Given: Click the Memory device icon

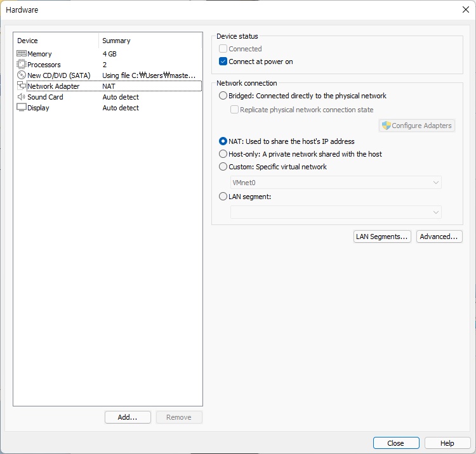Looking at the screenshot, I should [x=21, y=54].
